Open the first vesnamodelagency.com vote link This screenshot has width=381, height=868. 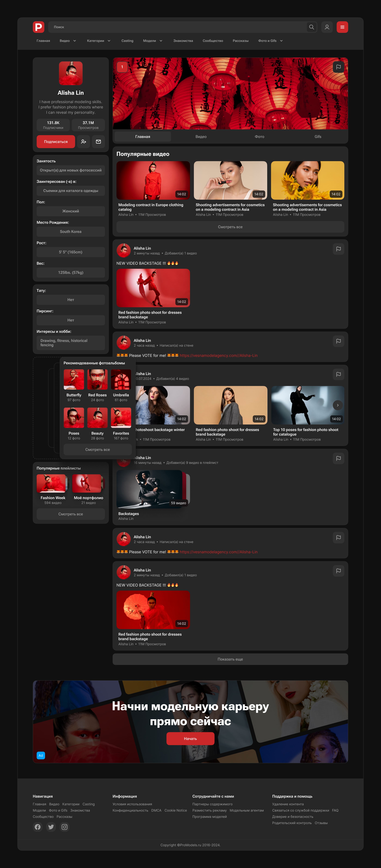tap(218, 356)
